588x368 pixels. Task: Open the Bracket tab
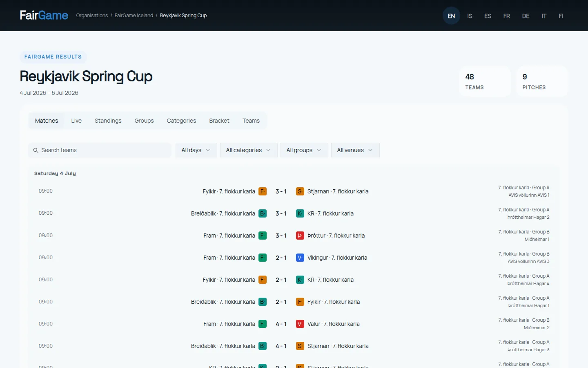point(219,121)
